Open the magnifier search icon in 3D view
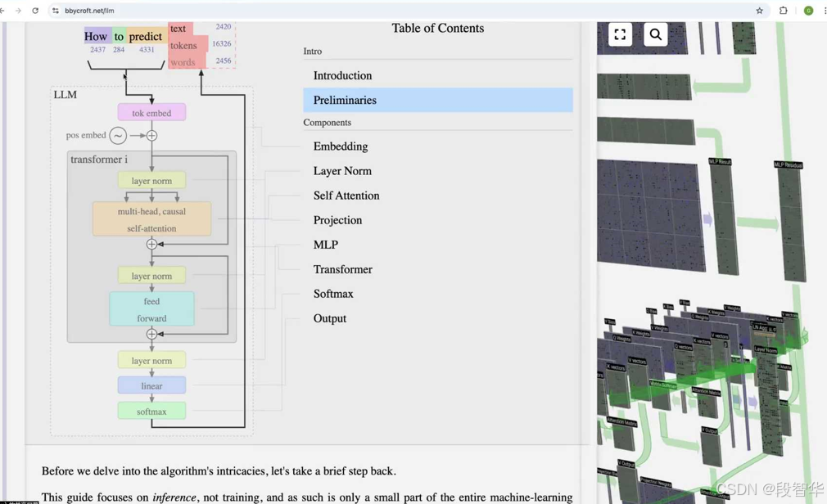The image size is (827, 504). (655, 34)
